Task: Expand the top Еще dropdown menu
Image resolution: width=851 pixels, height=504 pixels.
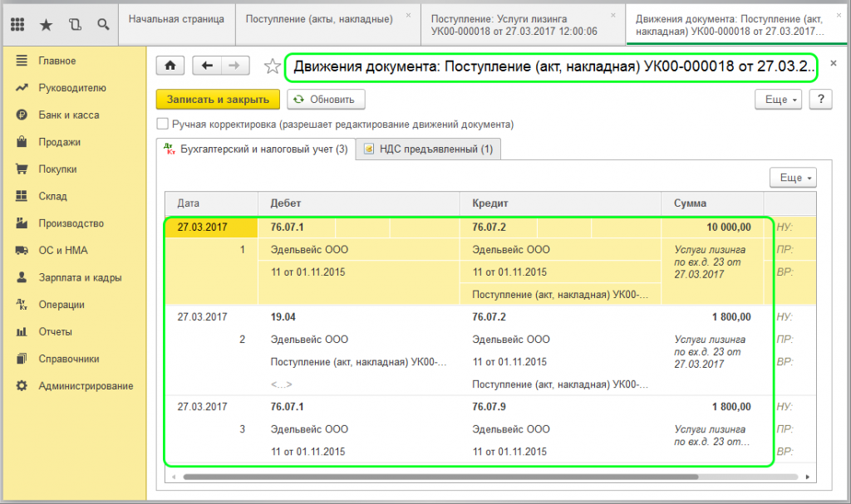Action: (780, 100)
